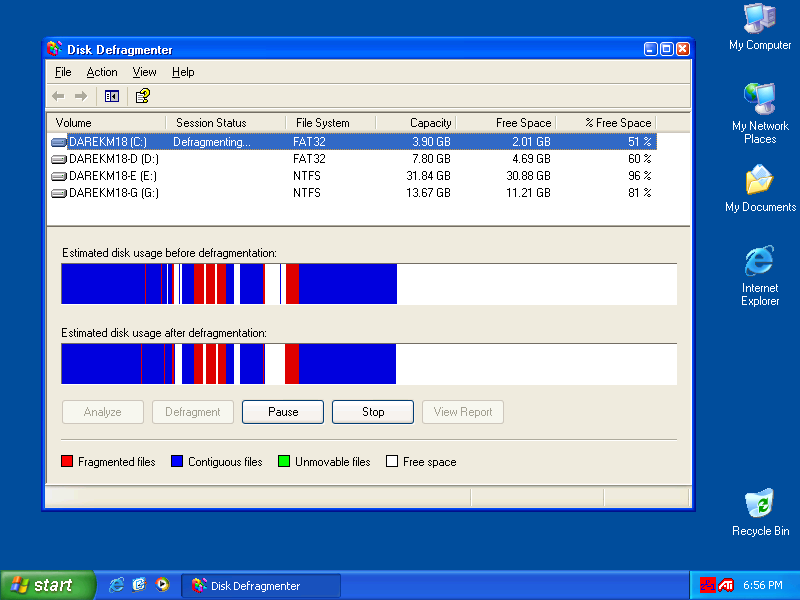Select the DAREKM18-E (E:) volume name
The image size is (800, 600).
[113, 176]
